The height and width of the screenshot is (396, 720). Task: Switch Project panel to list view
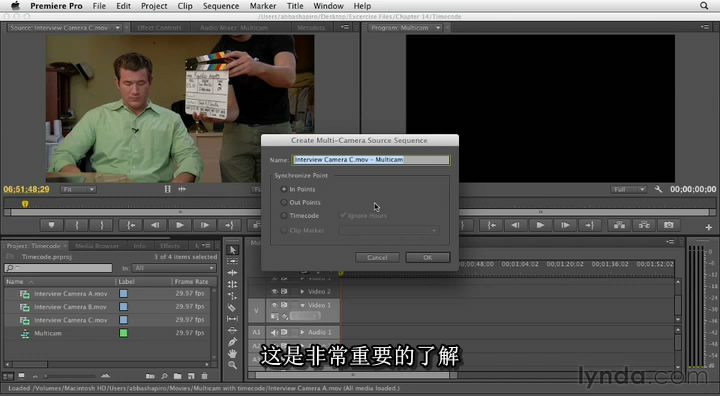8,376
